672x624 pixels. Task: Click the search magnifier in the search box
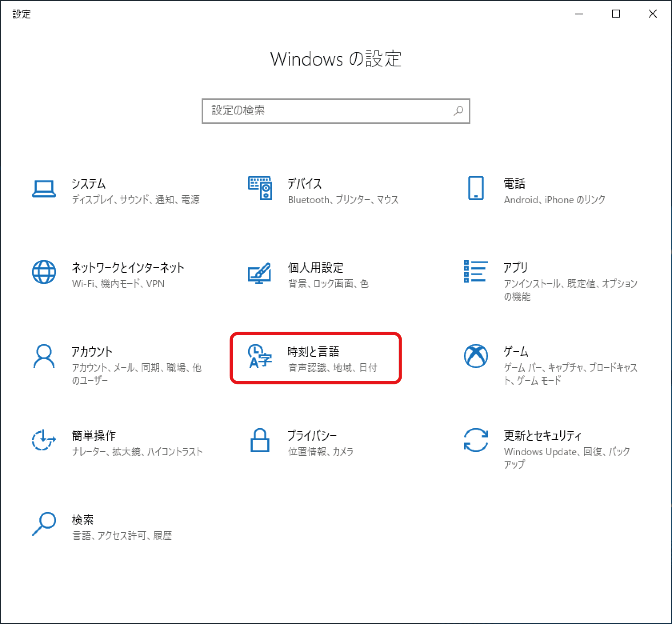click(458, 111)
